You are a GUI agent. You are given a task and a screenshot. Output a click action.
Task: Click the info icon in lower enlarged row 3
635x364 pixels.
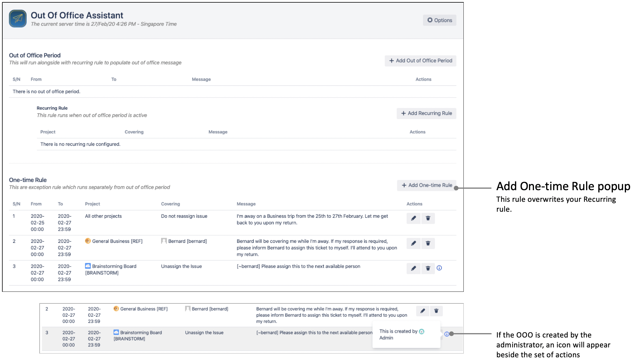click(447, 334)
